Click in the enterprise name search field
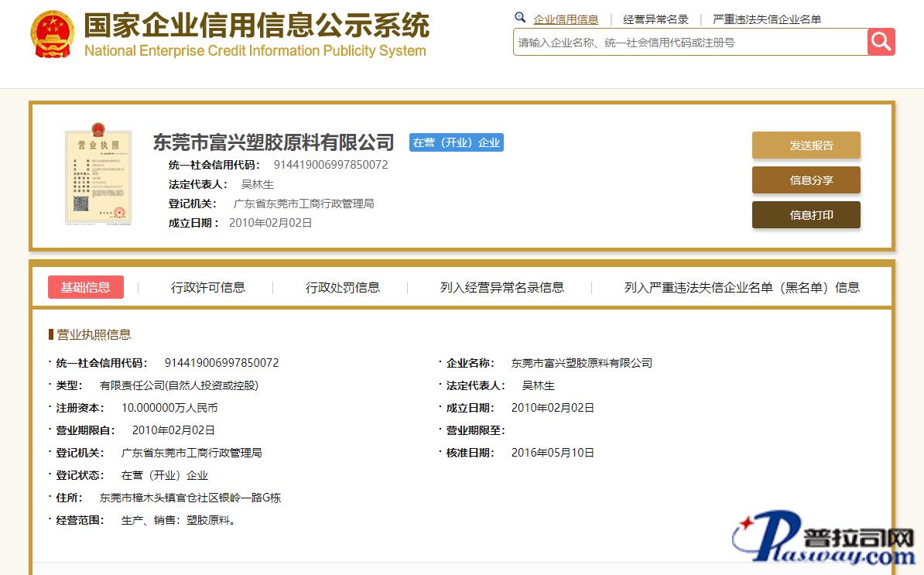This screenshot has width=924, height=575. 689,43
